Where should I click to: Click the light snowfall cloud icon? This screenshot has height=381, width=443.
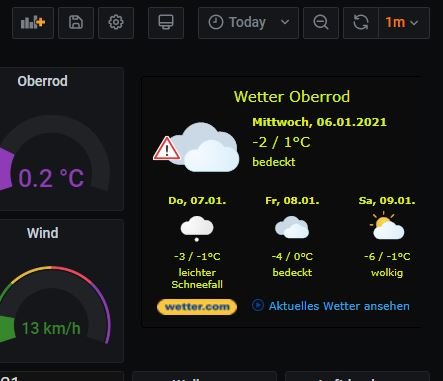coord(197,229)
